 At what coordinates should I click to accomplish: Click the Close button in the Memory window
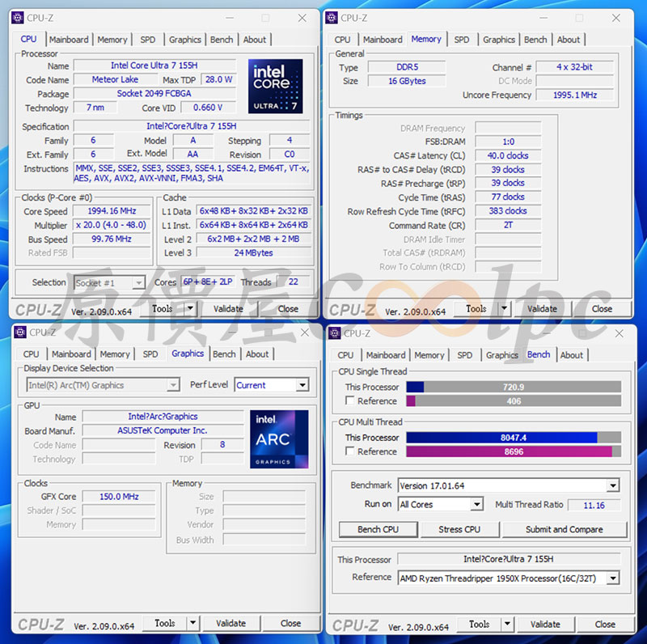(x=602, y=308)
